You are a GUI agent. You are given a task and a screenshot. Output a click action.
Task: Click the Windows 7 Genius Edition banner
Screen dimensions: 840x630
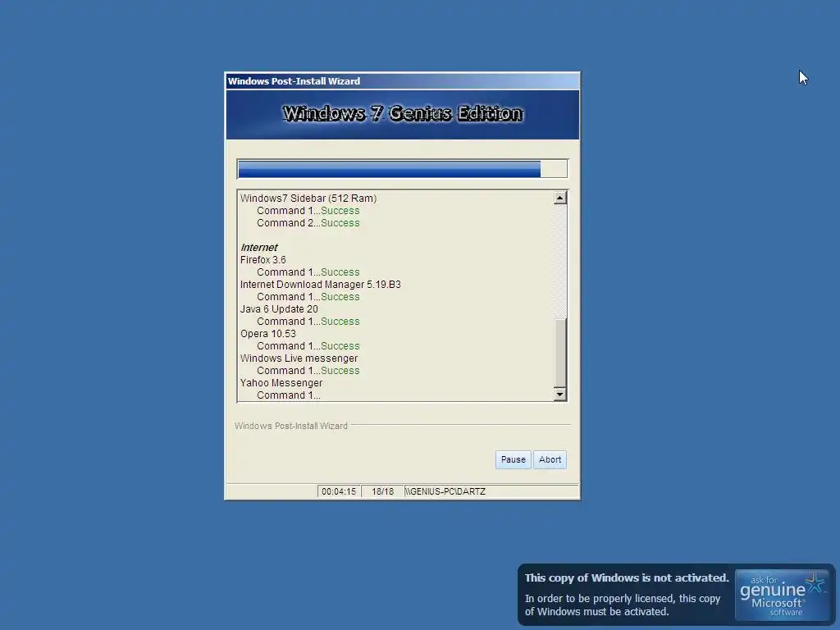point(402,114)
